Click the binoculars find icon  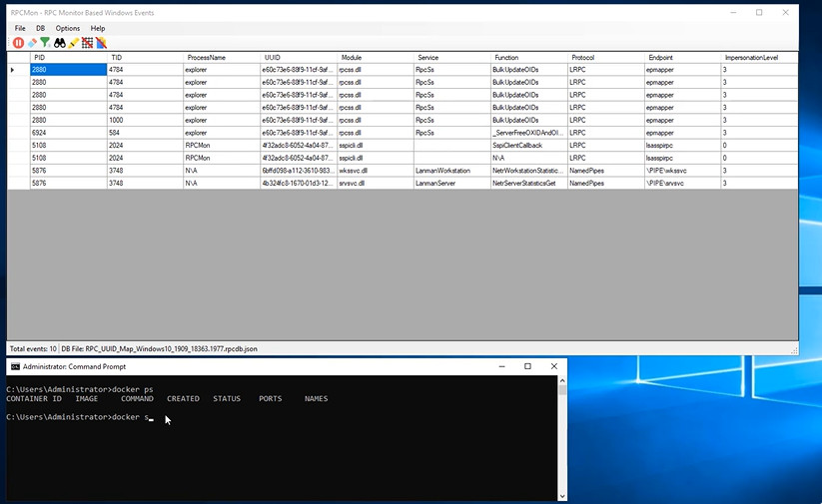pos(60,43)
